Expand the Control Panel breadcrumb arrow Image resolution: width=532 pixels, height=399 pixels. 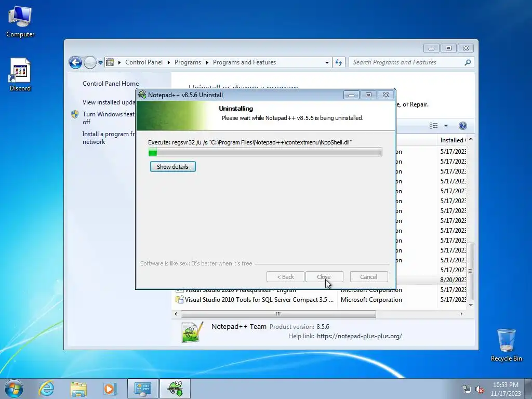169,62
